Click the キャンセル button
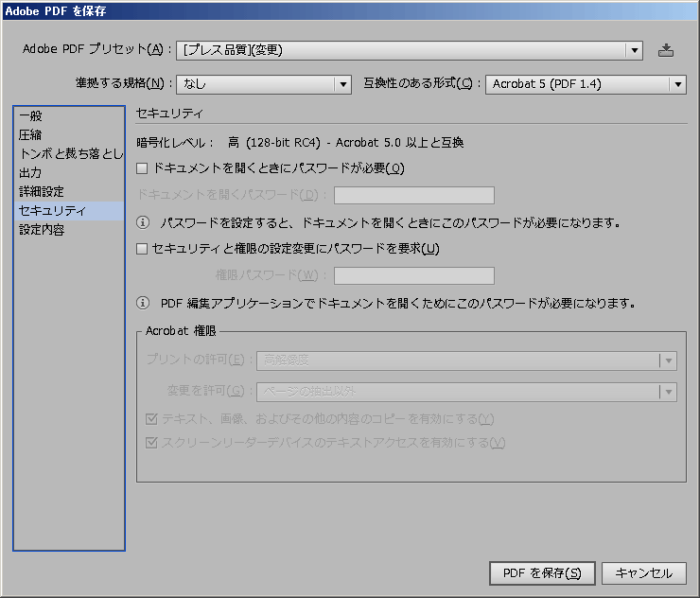The image size is (700, 598). point(643,573)
